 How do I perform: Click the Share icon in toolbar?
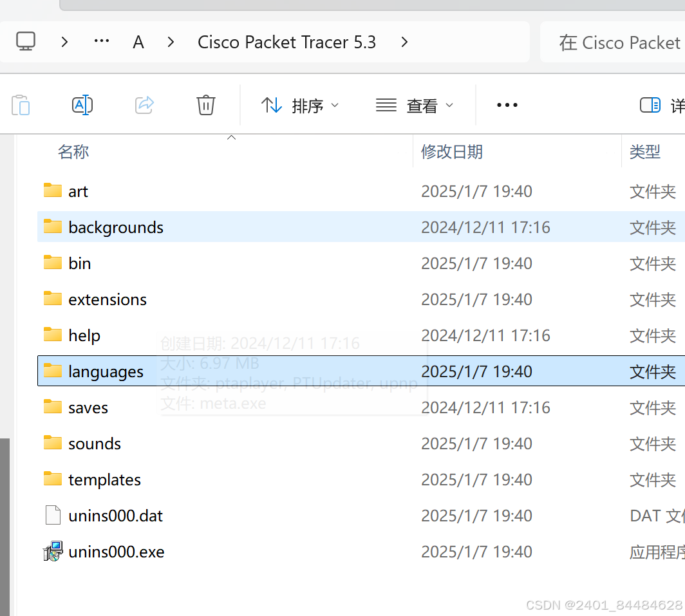(x=144, y=105)
